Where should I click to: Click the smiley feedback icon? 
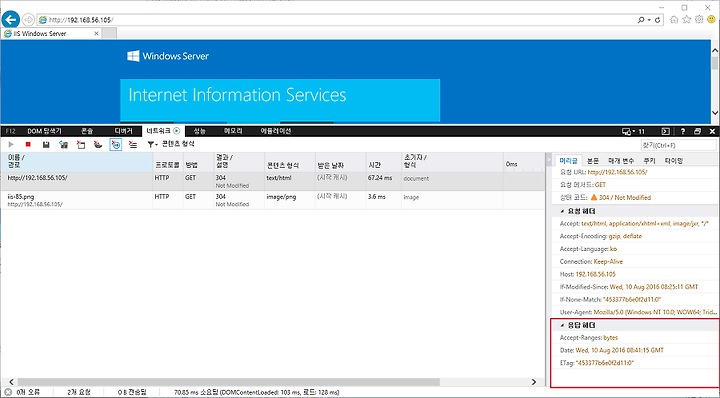(712, 19)
